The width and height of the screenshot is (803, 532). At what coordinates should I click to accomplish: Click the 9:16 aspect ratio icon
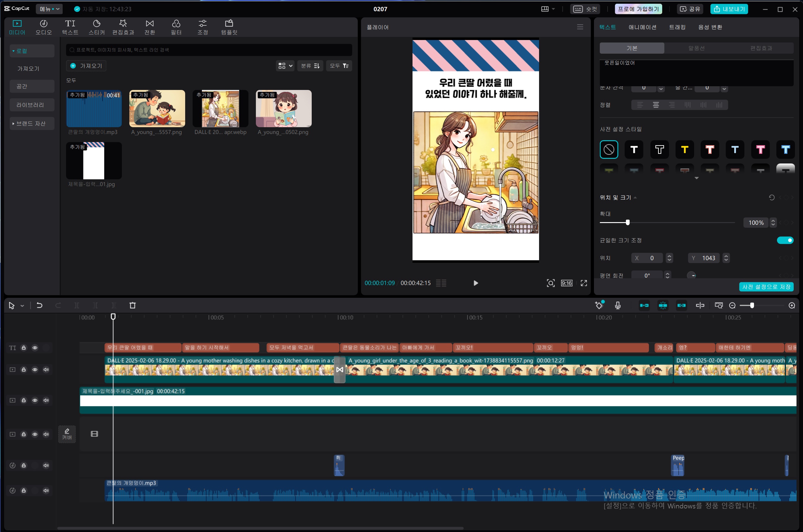click(x=567, y=283)
